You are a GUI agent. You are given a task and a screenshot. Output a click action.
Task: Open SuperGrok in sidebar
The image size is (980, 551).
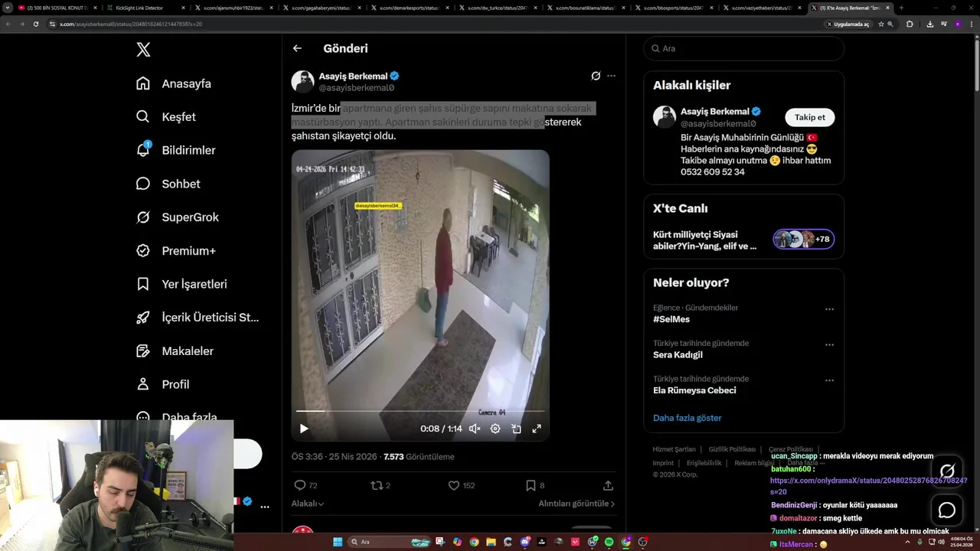click(x=178, y=217)
